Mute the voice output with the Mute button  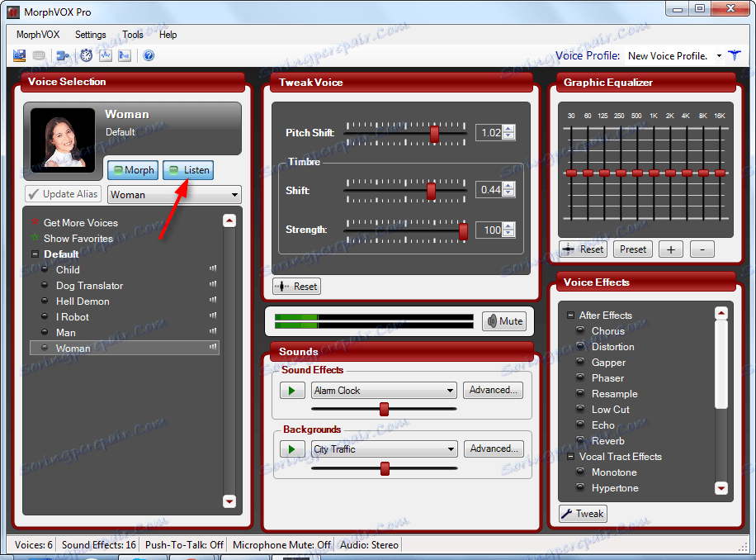coord(503,320)
